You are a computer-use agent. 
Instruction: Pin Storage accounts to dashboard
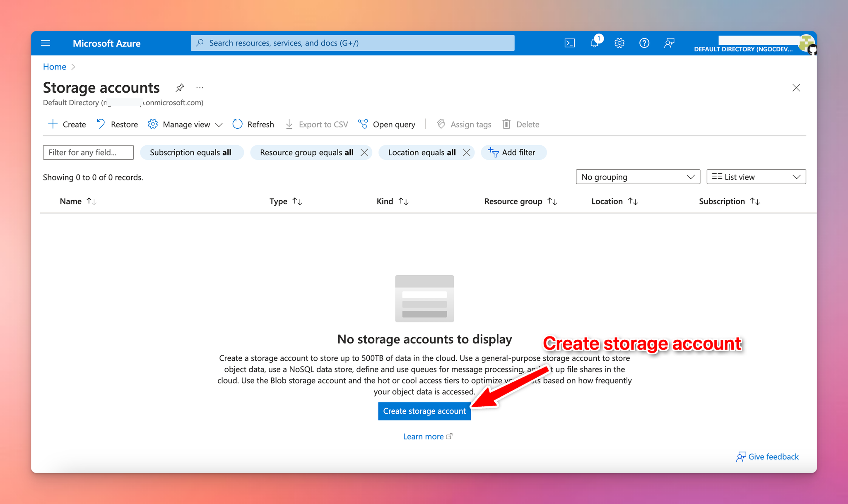click(180, 88)
